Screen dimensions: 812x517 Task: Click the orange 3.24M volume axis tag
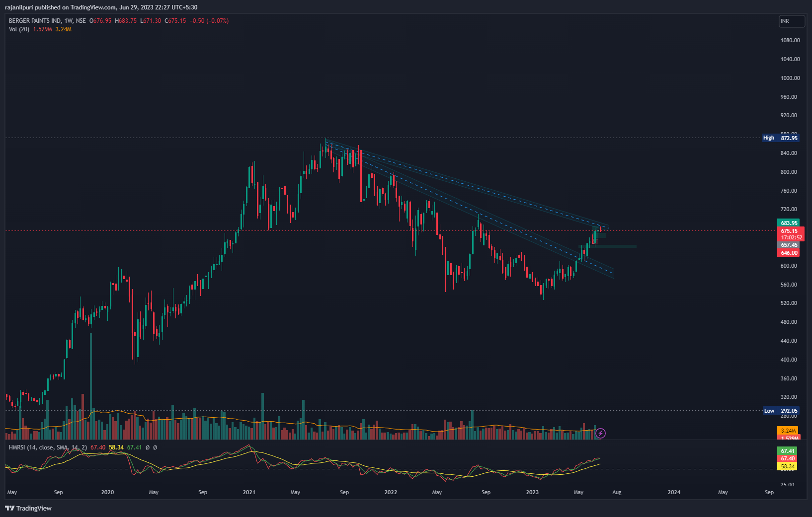pyautogui.click(x=788, y=431)
